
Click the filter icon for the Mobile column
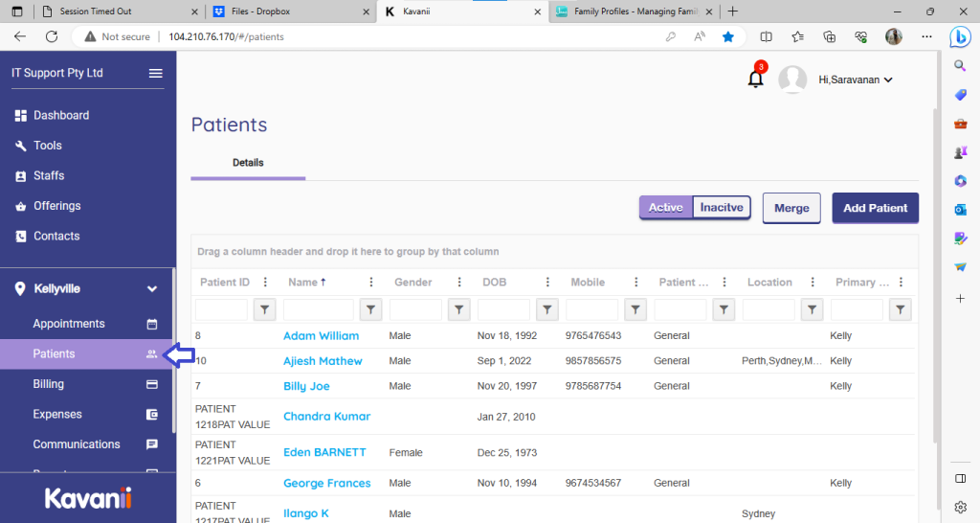click(x=635, y=309)
